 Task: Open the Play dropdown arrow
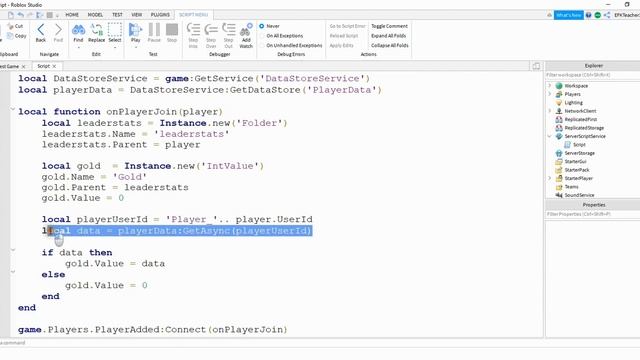click(x=136, y=47)
